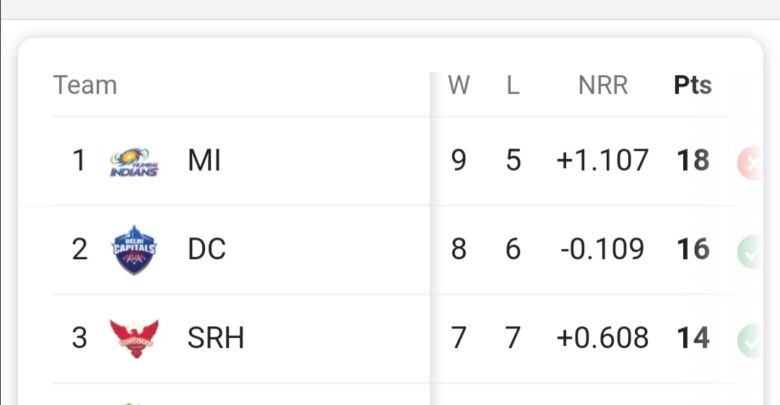Sort standings by the Pts column header

pyautogui.click(x=692, y=85)
